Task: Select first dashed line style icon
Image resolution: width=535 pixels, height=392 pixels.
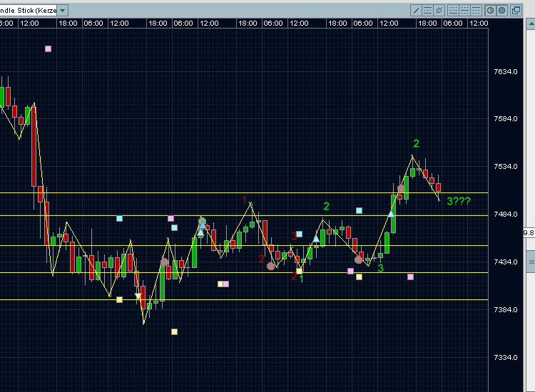Action: click(452, 10)
